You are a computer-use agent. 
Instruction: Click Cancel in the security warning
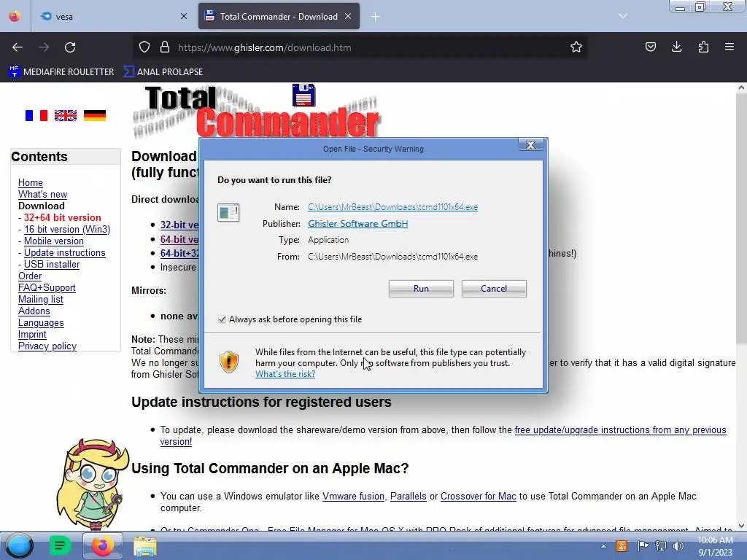494,289
